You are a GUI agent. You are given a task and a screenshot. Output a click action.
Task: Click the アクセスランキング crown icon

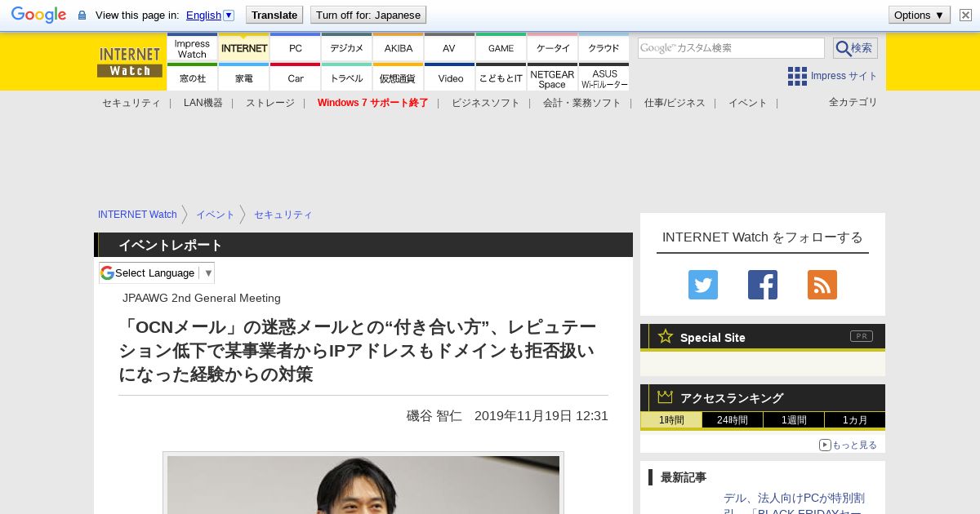point(666,397)
